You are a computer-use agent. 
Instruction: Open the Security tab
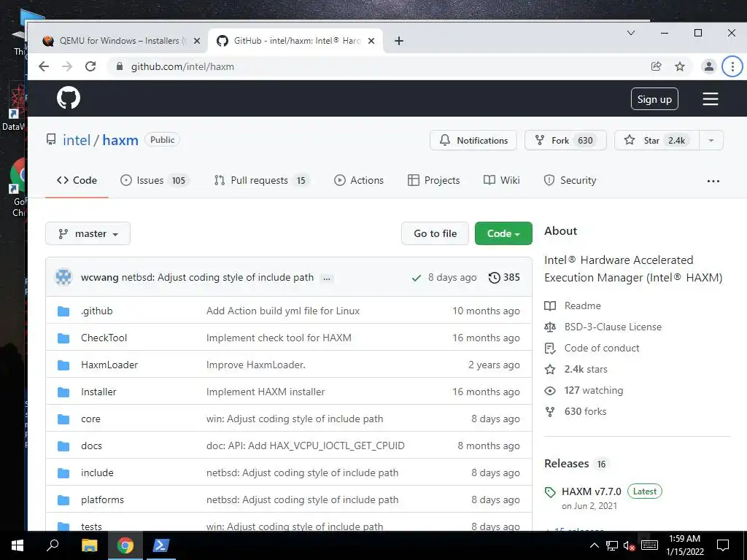pos(570,181)
